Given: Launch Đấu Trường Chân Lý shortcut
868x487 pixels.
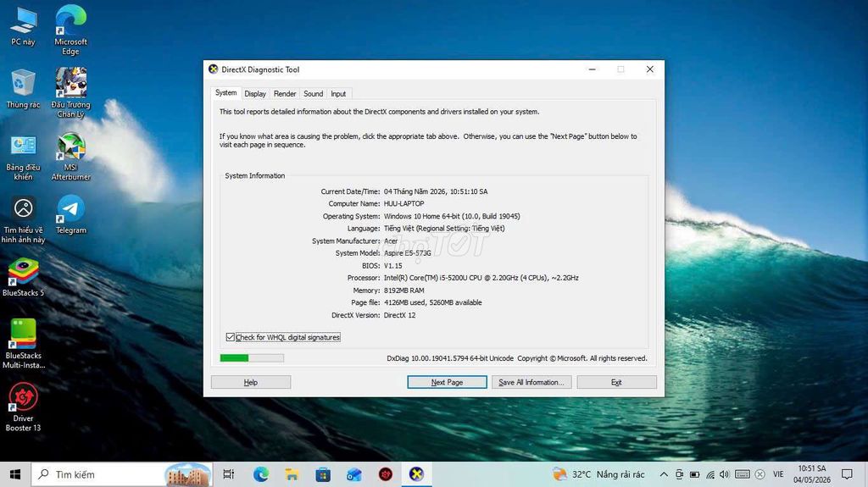Looking at the screenshot, I should coord(70,92).
